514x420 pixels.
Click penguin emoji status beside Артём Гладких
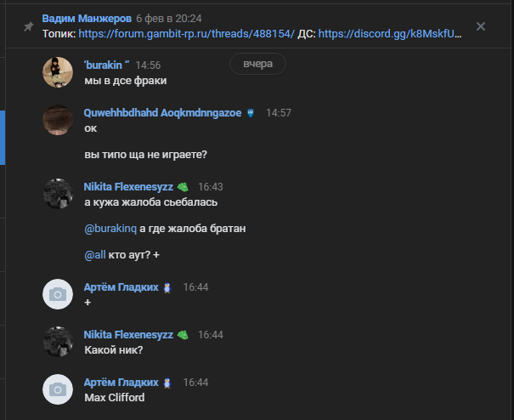tap(167, 287)
